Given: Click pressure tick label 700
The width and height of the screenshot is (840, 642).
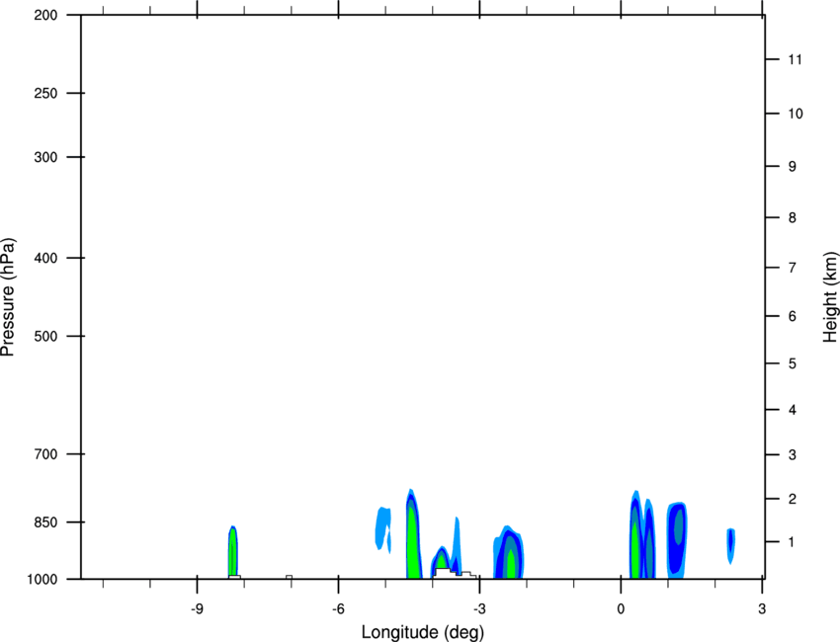Looking at the screenshot, I should (x=45, y=453).
